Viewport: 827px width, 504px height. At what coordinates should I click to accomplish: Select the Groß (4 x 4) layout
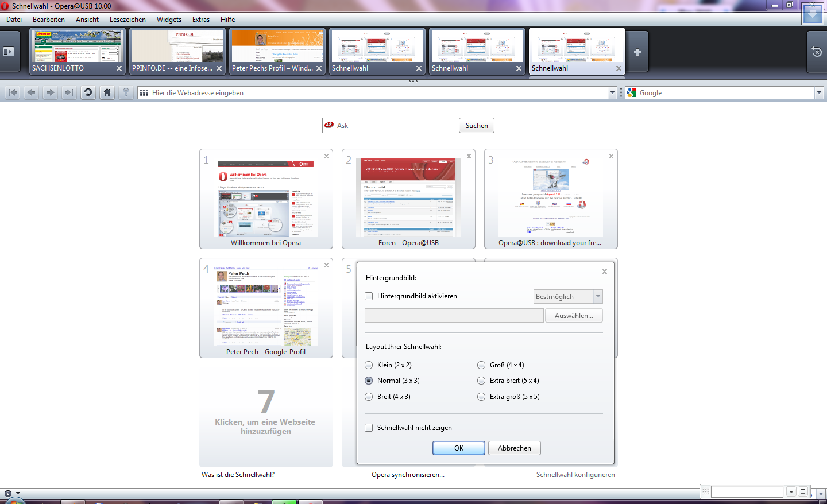pyautogui.click(x=481, y=365)
